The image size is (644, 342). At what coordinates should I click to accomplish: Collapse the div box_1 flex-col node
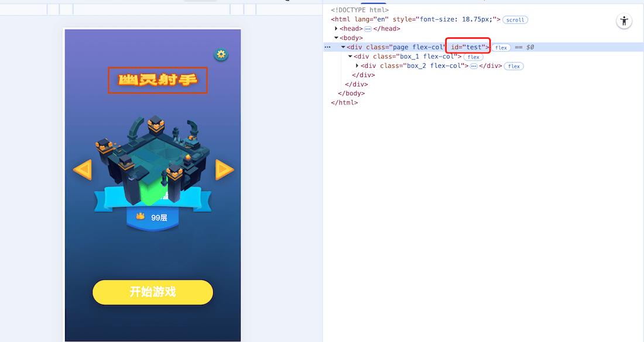[x=350, y=56]
